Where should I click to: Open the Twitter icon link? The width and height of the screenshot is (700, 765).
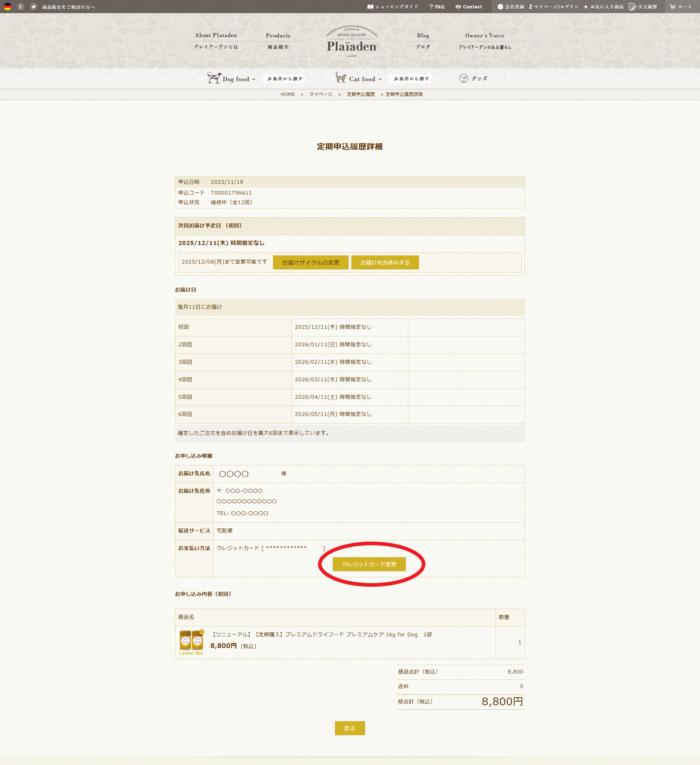coord(34,7)
